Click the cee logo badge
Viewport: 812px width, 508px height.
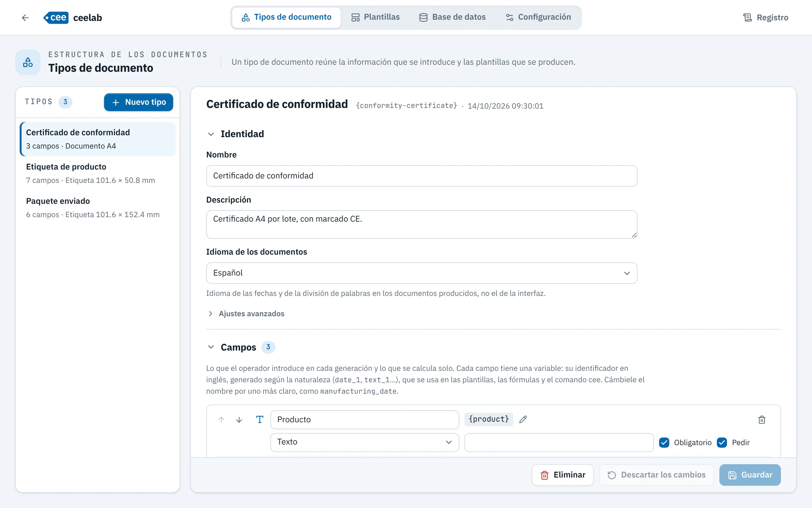(56, 17)
